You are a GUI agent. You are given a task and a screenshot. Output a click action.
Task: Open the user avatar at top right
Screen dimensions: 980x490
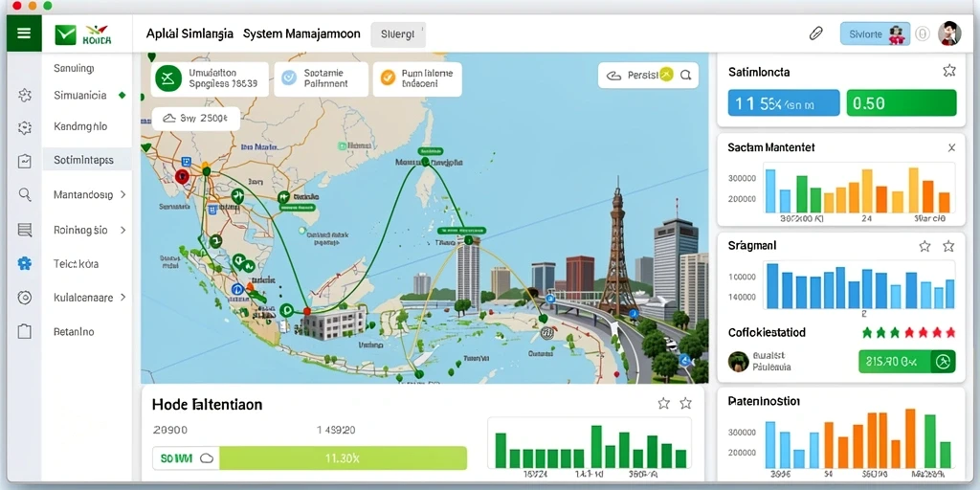pyautogui.click(x=948, y=33)
